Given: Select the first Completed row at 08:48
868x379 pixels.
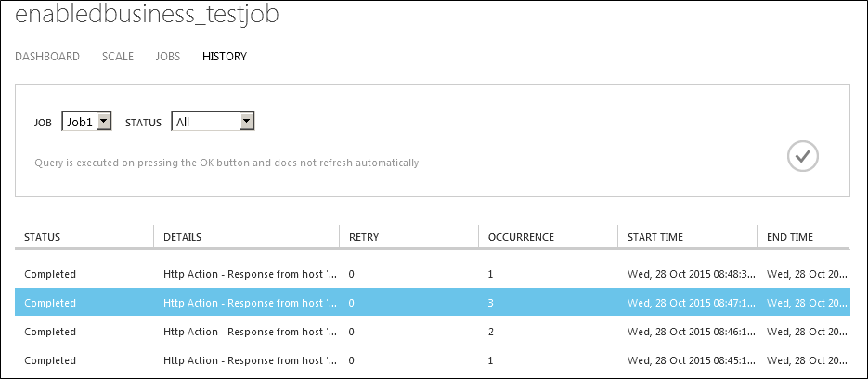Looking at the screenshot, I should click(433, 274).
